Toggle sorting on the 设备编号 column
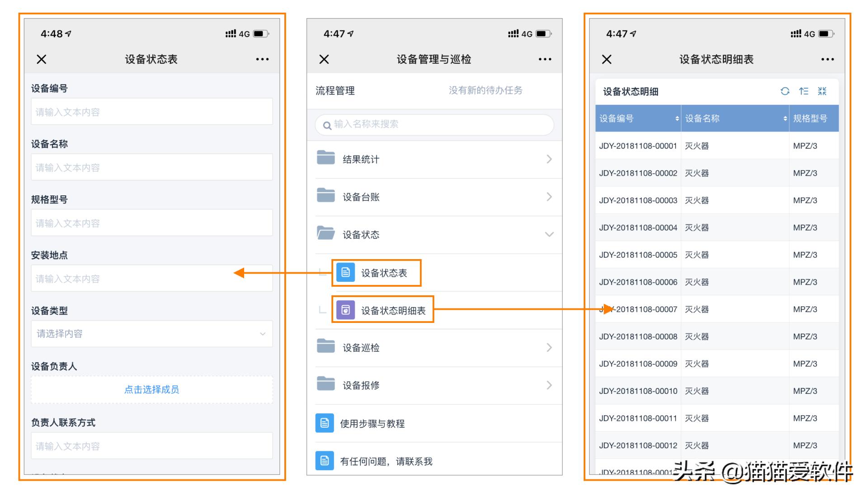Viewport: 868px width, 497px height. coord(677,118)
